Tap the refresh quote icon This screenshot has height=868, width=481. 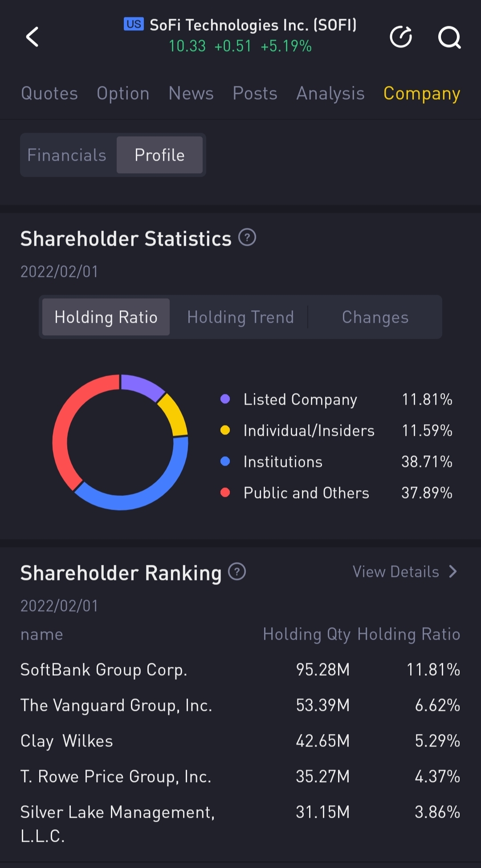(x=401, y=37)
